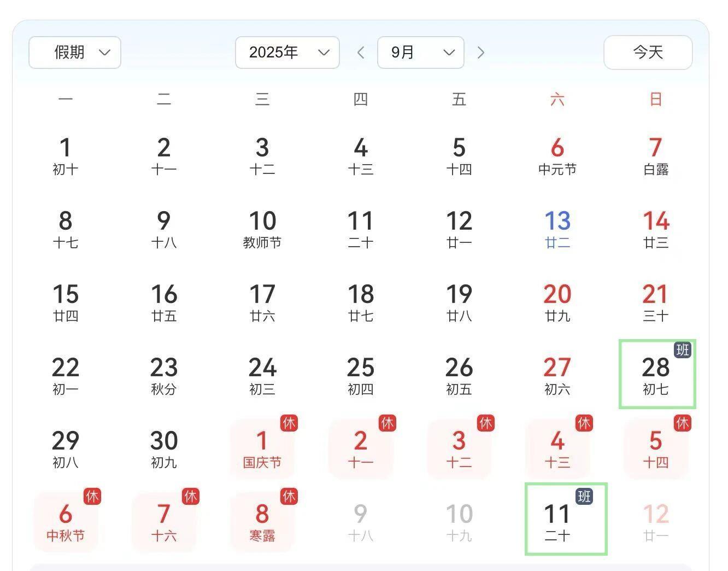
Task: Click the 今天 today button
Action: click(648, 53)
